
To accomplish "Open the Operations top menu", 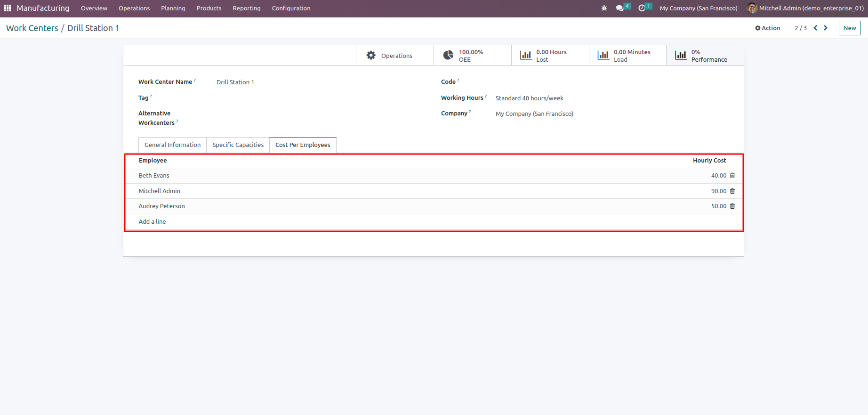I will 134,8.
